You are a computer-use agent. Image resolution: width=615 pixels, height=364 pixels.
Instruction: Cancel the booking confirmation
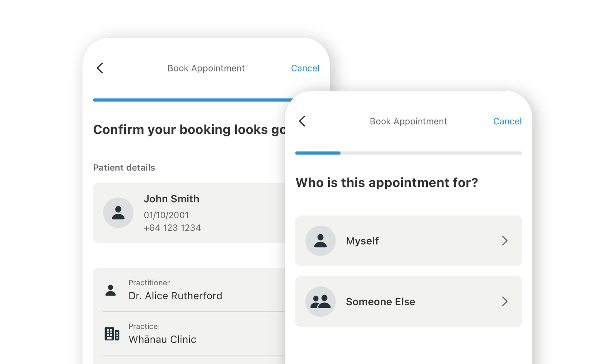[x=305, y=68]
